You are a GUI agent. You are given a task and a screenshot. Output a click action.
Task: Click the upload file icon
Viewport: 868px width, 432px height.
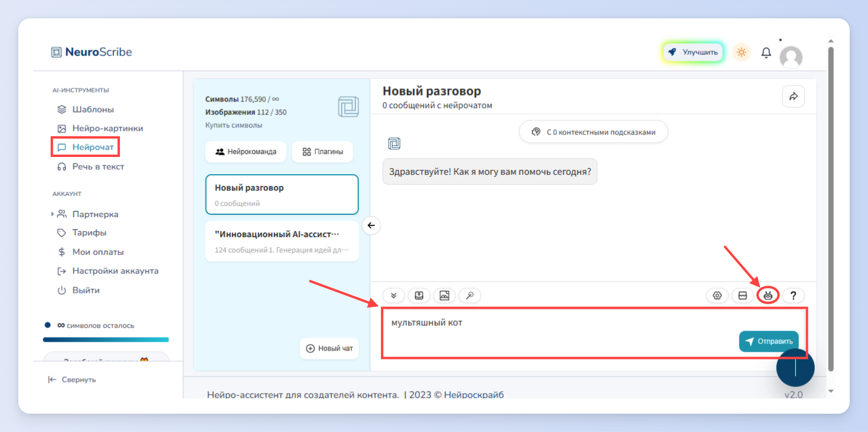(419, 296)
